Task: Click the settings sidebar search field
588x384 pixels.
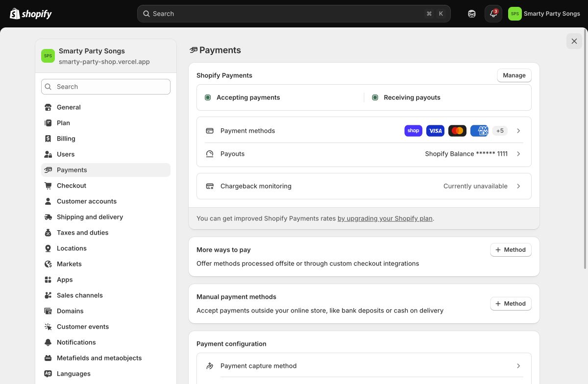Action: click(106, 87)
